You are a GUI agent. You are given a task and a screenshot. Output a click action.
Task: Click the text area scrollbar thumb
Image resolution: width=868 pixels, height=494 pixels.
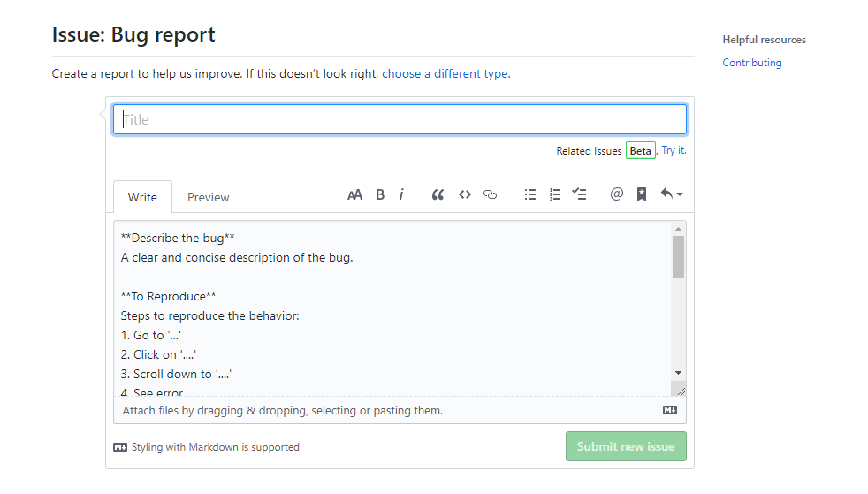coord(678,257)
